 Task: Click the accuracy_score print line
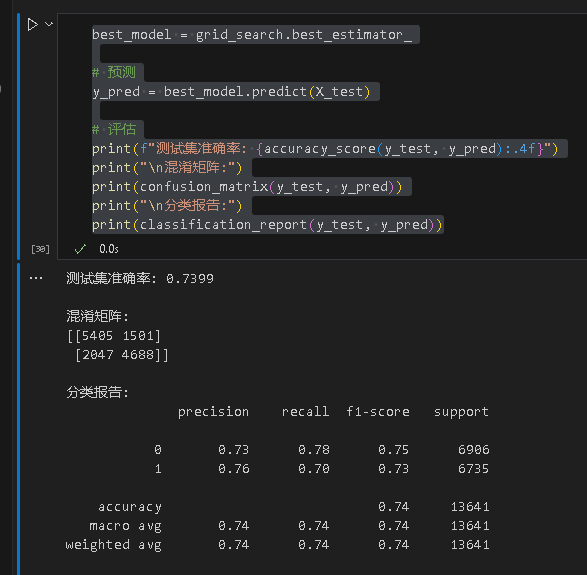[x=325, y=149]
